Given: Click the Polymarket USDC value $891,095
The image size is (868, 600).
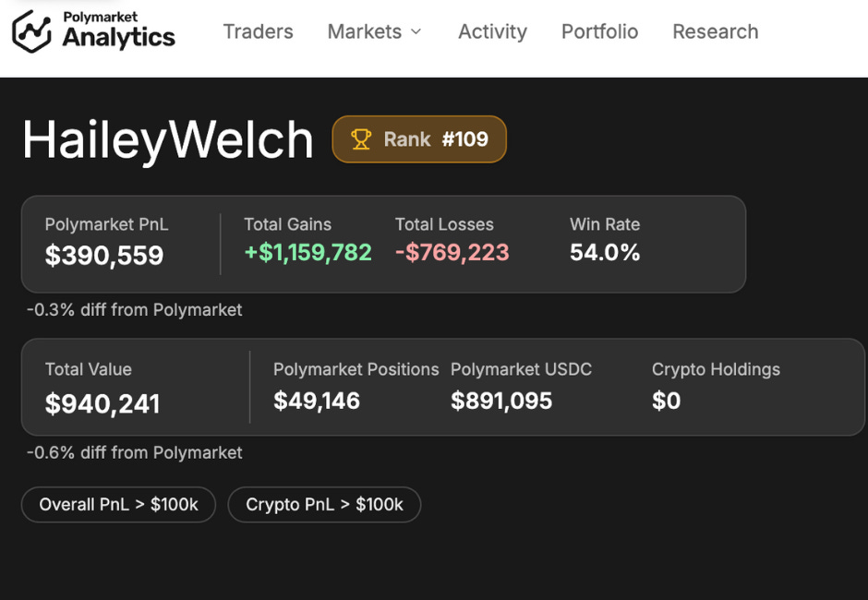Looking at the screenshot, I should [x=501, y=401].
